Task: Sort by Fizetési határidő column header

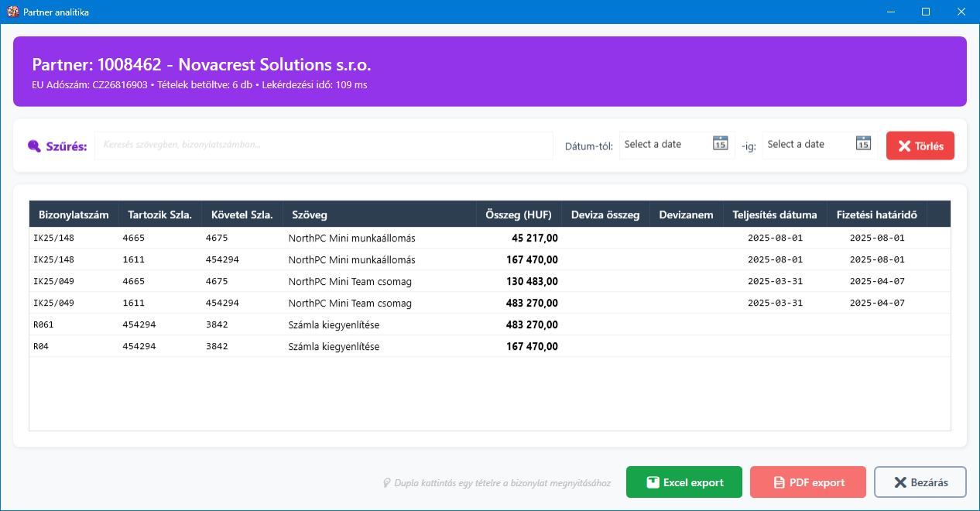Action: (877, 214)
